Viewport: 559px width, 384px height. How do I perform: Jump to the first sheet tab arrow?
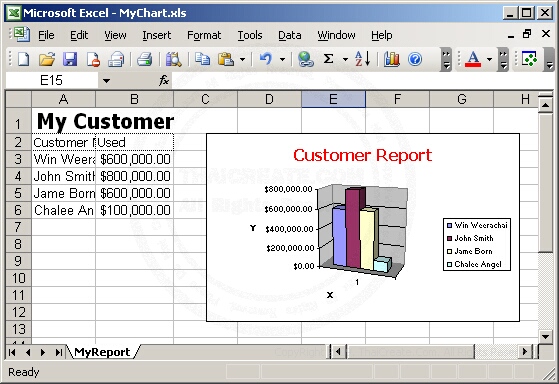[x=12, y=352]
